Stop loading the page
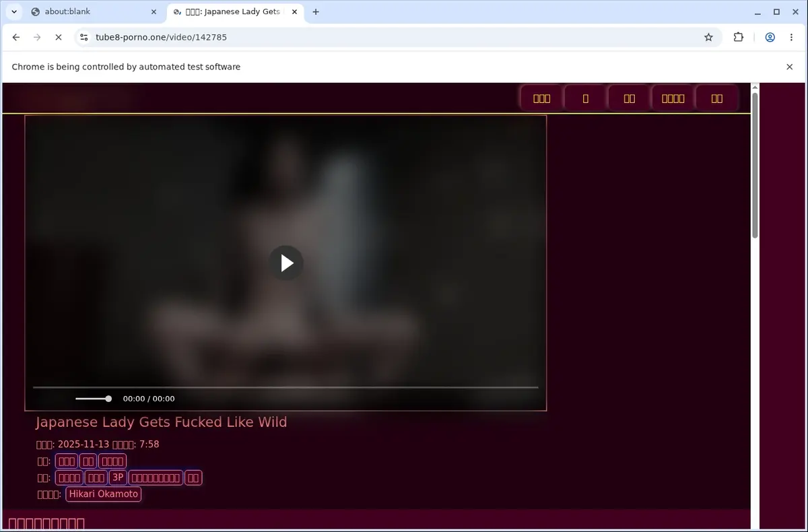 point(58,37)
